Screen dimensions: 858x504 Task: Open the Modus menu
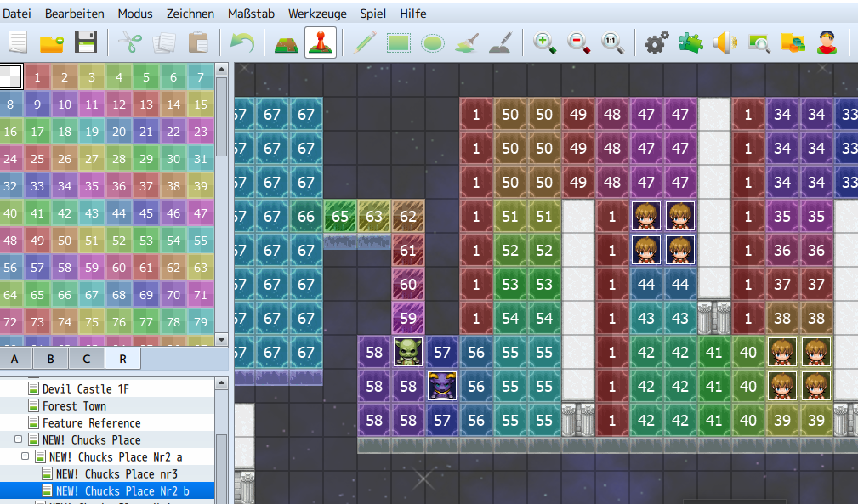click(135, 14)
